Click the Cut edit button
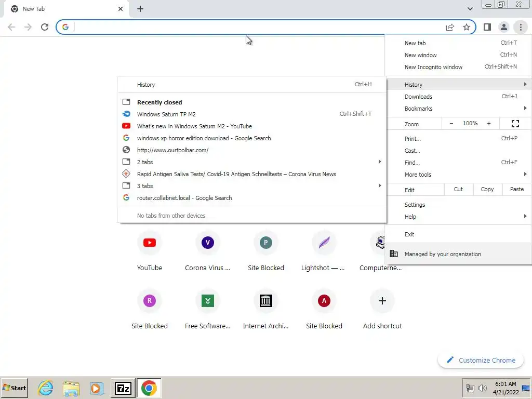The image size is (532, 399). pyautogui.click(x=458, y=189)
